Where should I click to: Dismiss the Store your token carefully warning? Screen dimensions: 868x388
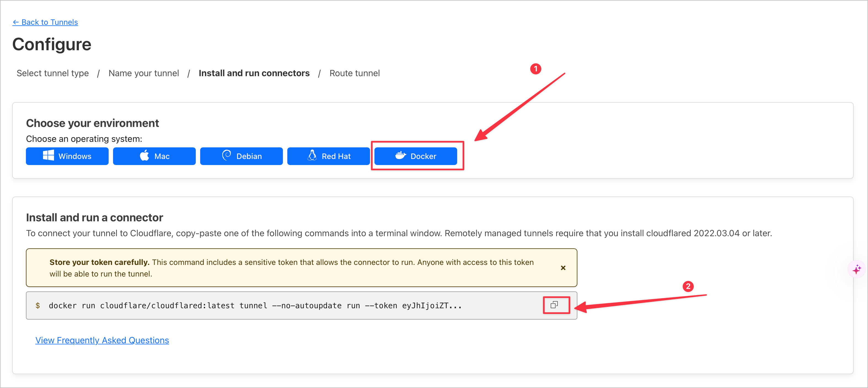point(563,268)
